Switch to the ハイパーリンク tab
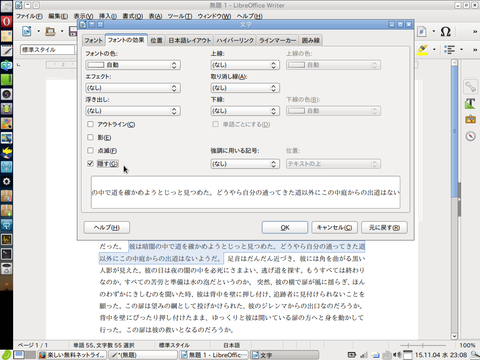480x360 pixels. 235,41
